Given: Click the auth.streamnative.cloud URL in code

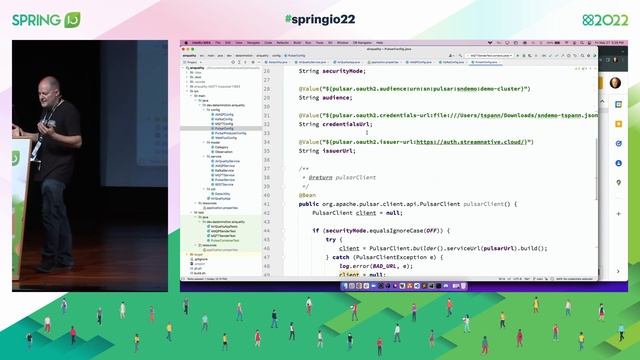Looking at the screenshot, I should tap(471, 142).
